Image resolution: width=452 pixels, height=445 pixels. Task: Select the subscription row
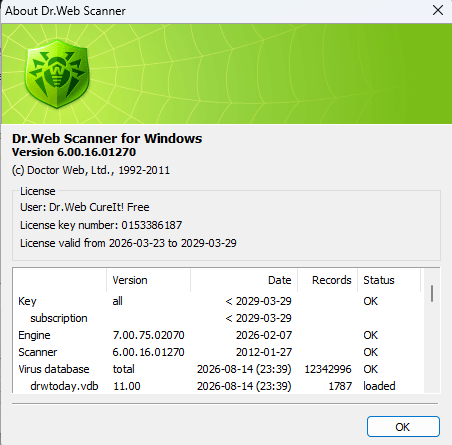(x=218, y=318)
